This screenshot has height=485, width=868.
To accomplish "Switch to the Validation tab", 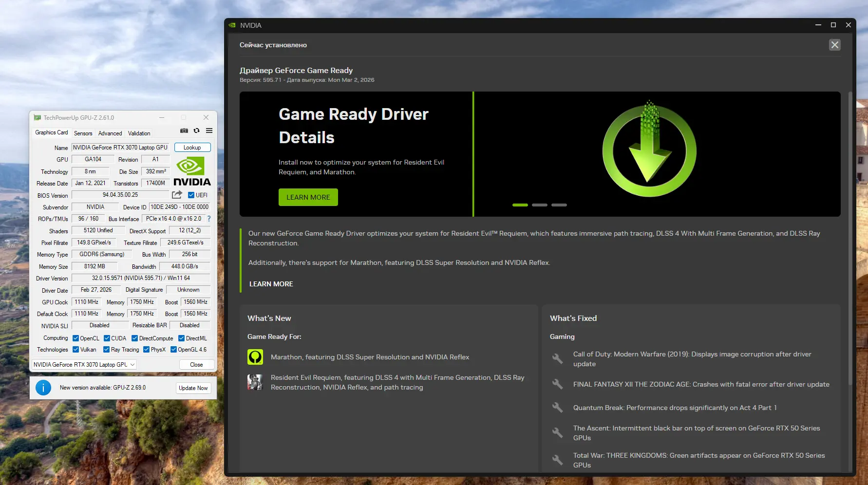I will pyautogui.click(x=139, y=133).
